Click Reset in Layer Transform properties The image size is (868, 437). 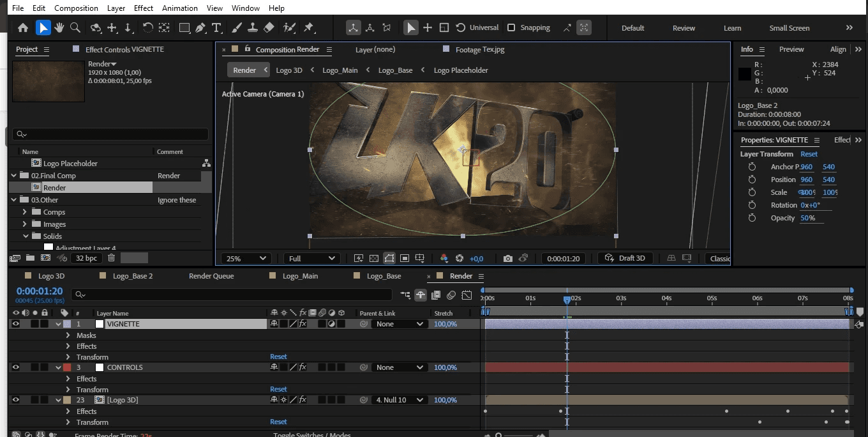[809, 154]
